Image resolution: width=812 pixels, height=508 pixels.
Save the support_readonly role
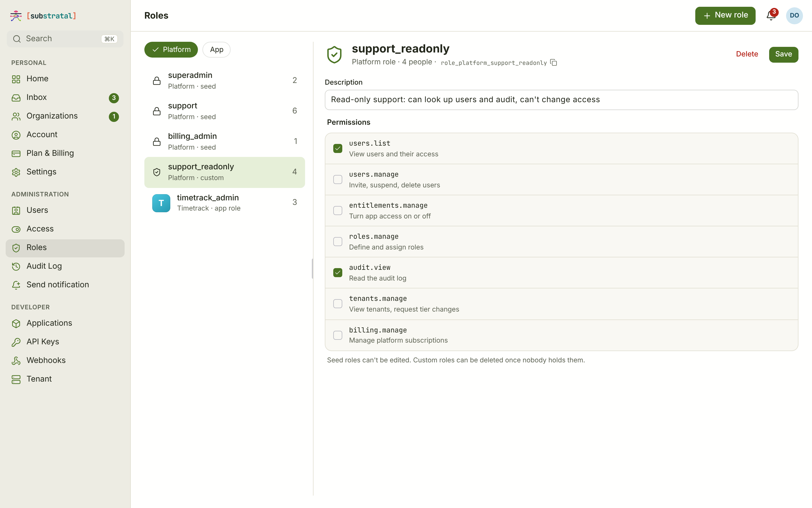pos(784,54)
